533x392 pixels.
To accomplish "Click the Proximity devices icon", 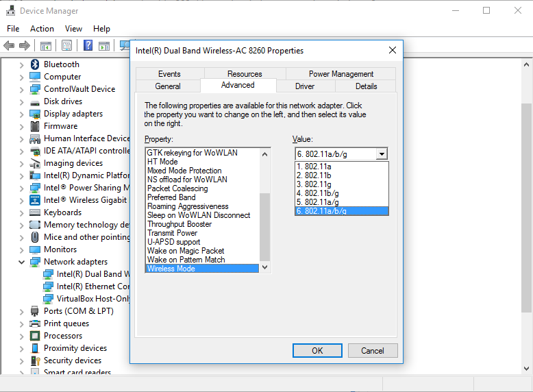I will click(x=35, y=348).
